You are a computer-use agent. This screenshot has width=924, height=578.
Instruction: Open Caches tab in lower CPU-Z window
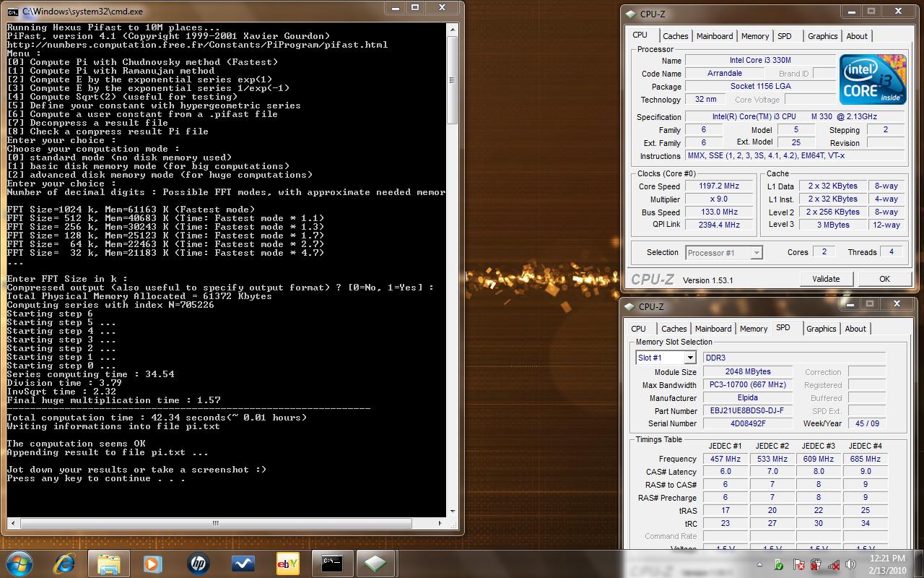point(674,329)
